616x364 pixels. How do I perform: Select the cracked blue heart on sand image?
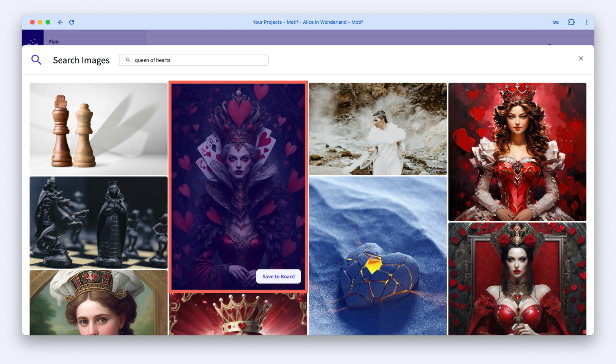(378, 256)
